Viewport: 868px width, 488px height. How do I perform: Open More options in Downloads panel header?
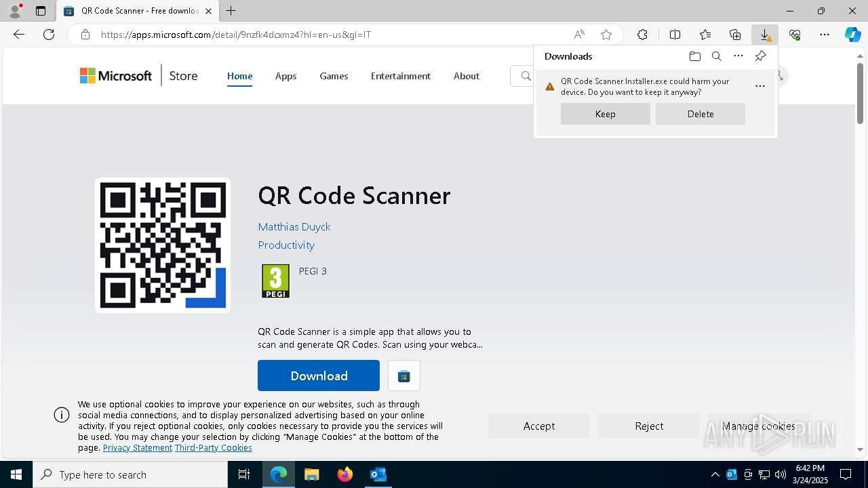(x=738, y=56)
